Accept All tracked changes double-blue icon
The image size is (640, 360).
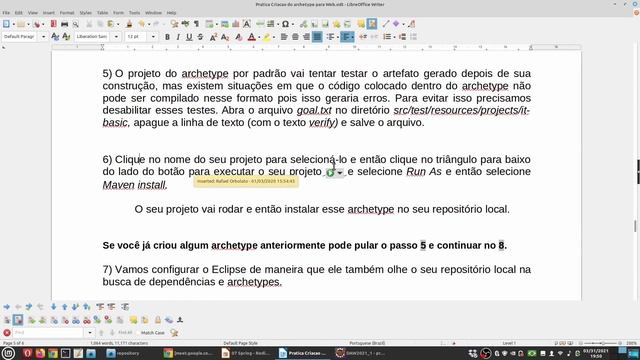click(76, 320)
